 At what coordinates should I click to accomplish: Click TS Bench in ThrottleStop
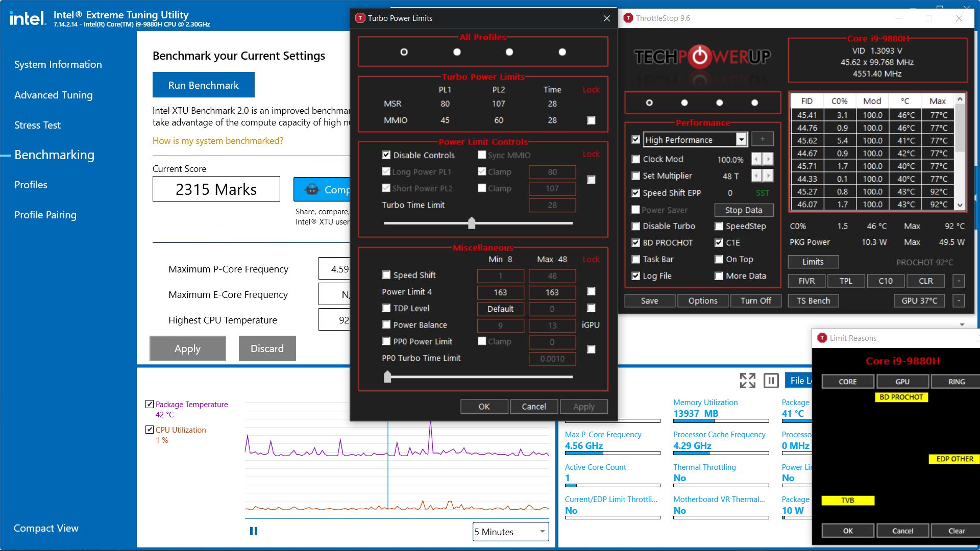pos(813,301)
